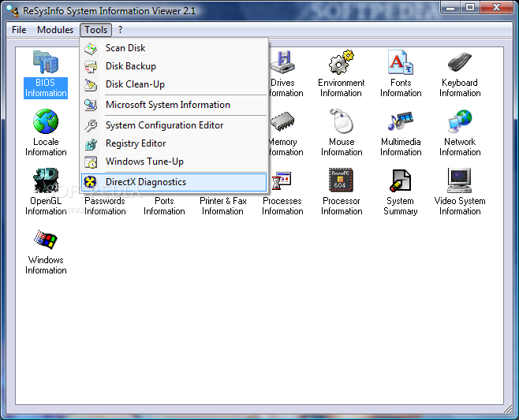The image size is (519, 420).
Task: Launch DirectX Diagnostics menu entry
Action: click(x=174, y=182)
